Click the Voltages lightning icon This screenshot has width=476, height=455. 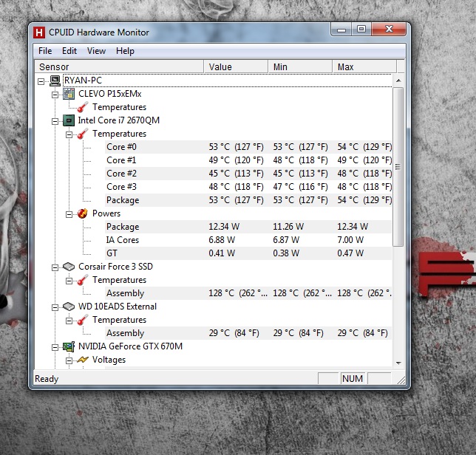coord(83,360)
